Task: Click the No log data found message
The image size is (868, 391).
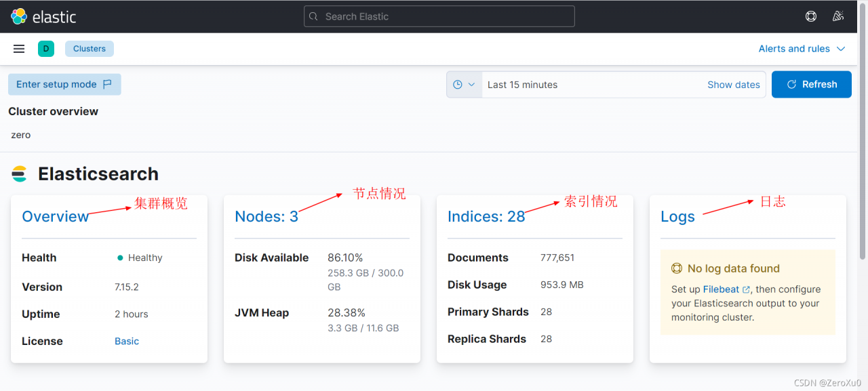Action: tap(734, 268)
